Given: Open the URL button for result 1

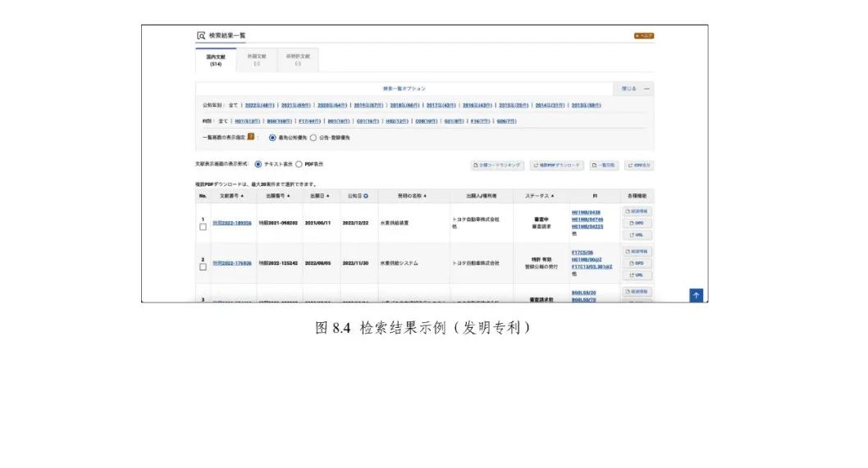Looking at the screenshot, I should coord(637,235).
